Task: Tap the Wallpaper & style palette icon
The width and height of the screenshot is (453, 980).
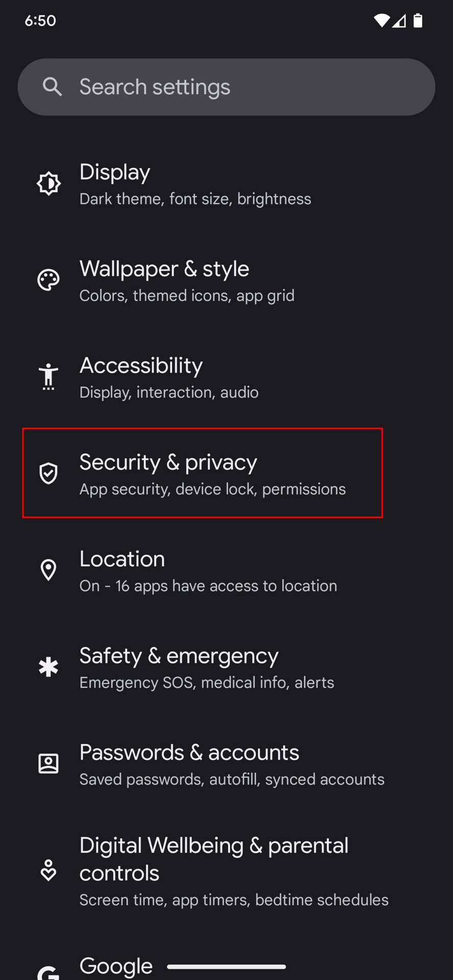Action: click(x=49, y=280)
